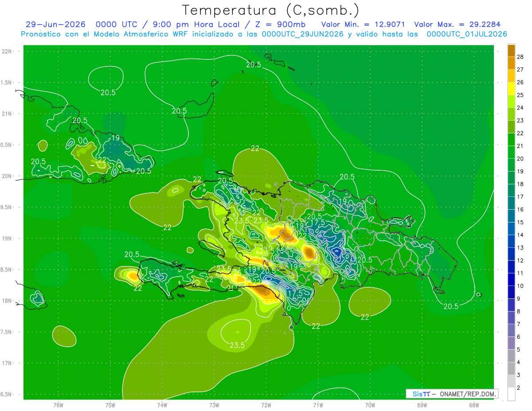Screen dimensions: 532x411
Task: Click the color scale value "2"
Action: click(x=519, y=388)
